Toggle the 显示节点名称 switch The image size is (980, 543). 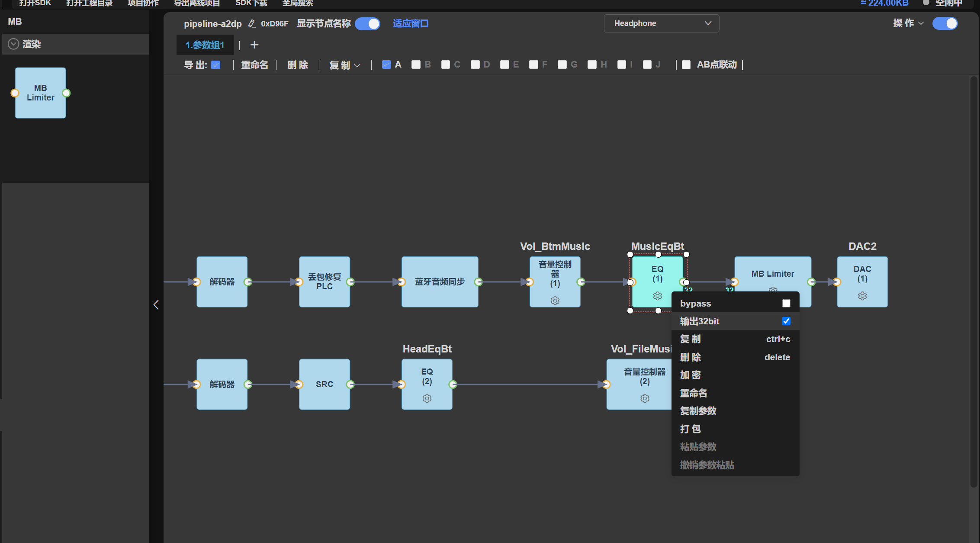point(368,23)
